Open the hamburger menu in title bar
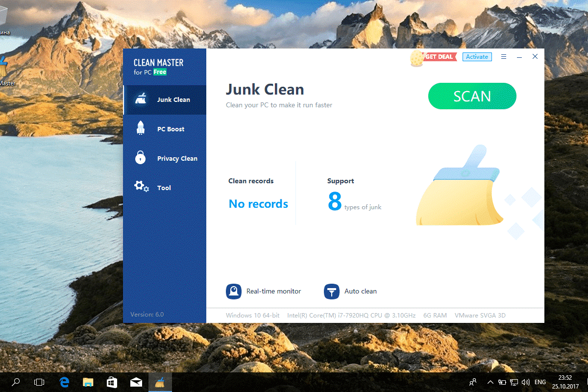Image resolution: width=588 pixels, height=392 pixels. click(x=504, y=57)
